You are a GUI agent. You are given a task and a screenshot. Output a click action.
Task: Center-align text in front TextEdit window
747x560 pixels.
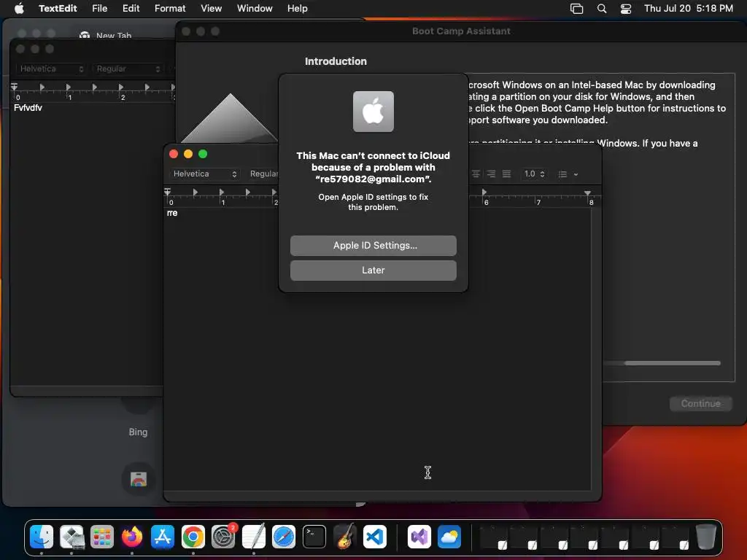click(476, 174)
